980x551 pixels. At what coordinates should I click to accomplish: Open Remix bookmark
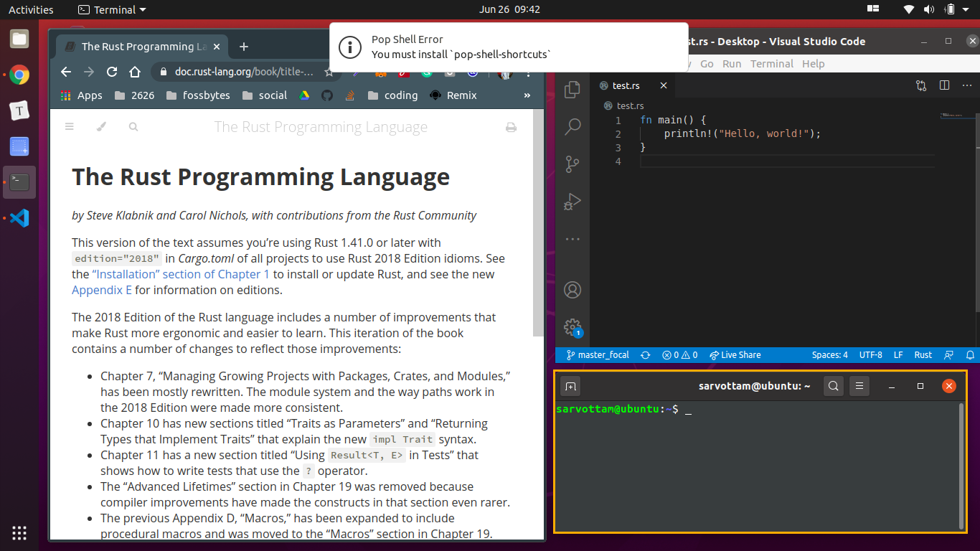coord(453,95)
